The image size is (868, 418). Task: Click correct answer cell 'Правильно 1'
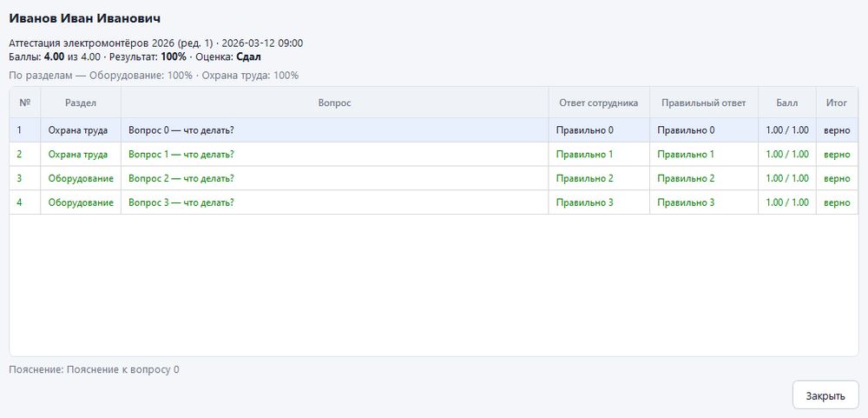pos(704,154)
